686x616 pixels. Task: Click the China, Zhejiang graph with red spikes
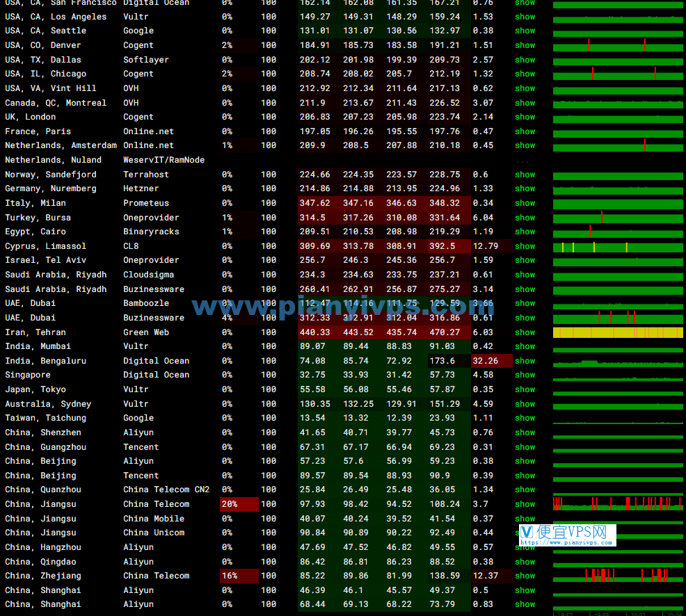tap(618, 576)
